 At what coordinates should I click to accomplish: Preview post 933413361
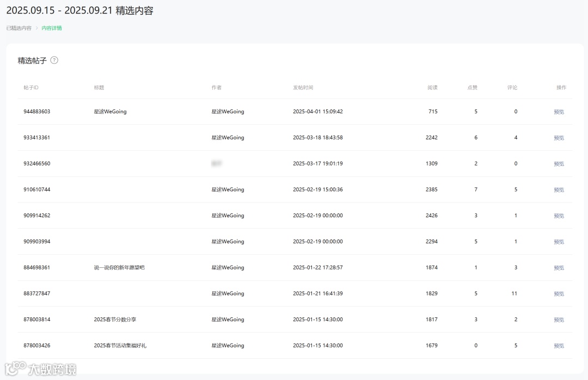coord(559,138)
